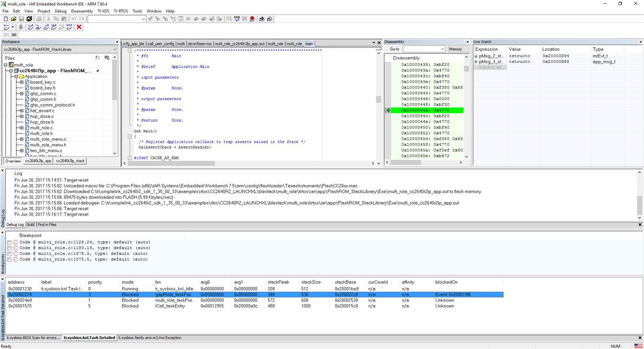Image resolution: width=644 pixels, height=349 pixels.
Task: Click the Paste clipboard icon
Action: 64,18
